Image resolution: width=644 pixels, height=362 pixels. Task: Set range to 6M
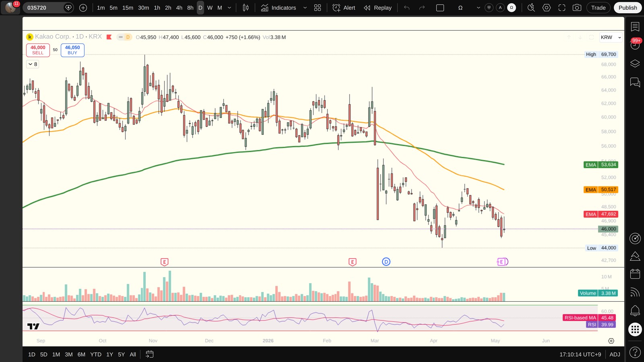(81, 354)
